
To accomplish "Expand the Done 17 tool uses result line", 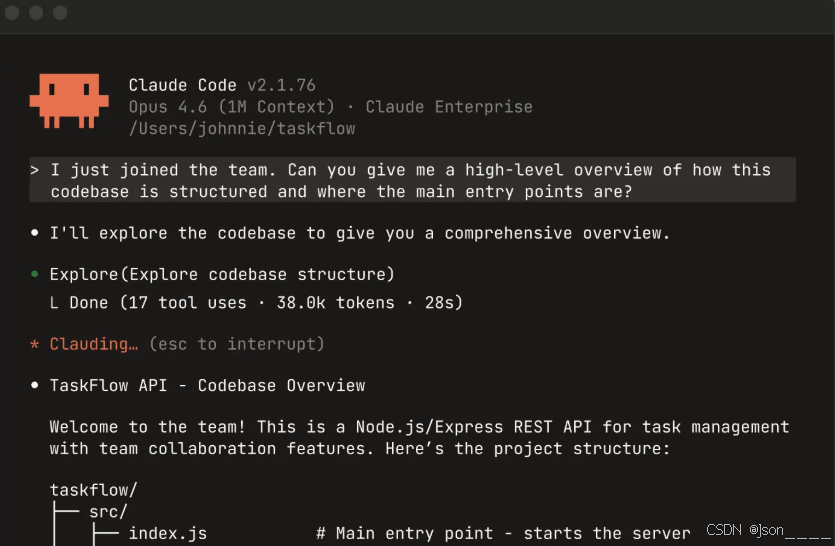I will [256, 303].
